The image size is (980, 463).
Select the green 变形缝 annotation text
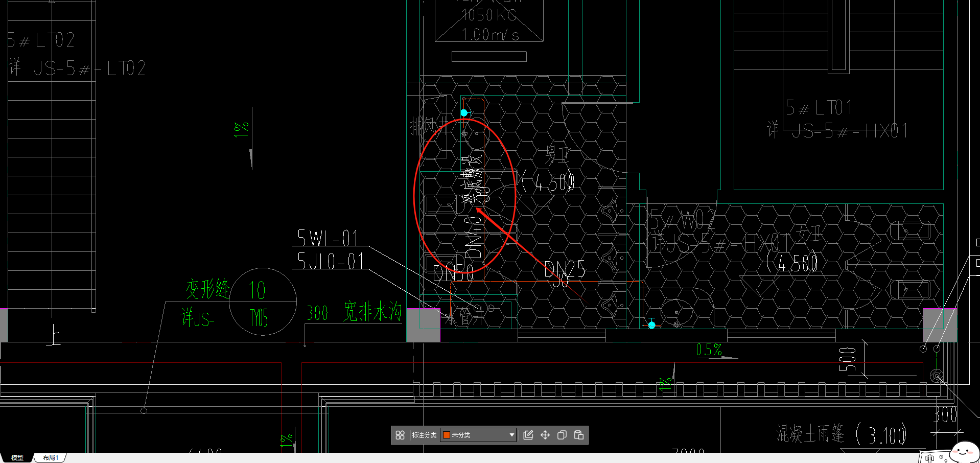point(207,289)
